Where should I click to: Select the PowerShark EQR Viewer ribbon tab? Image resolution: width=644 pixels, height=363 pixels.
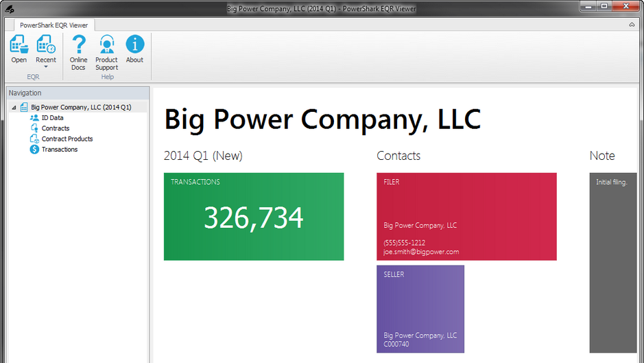point(53,25)
